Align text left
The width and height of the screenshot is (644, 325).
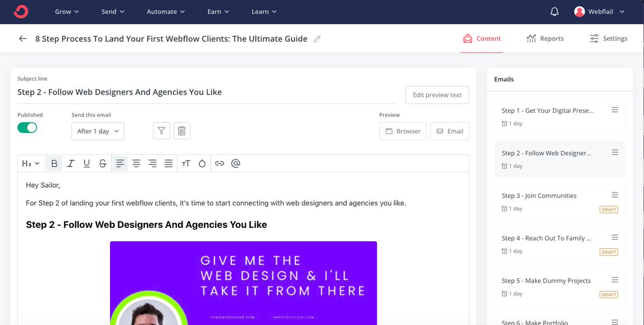(x=120, y=163)
